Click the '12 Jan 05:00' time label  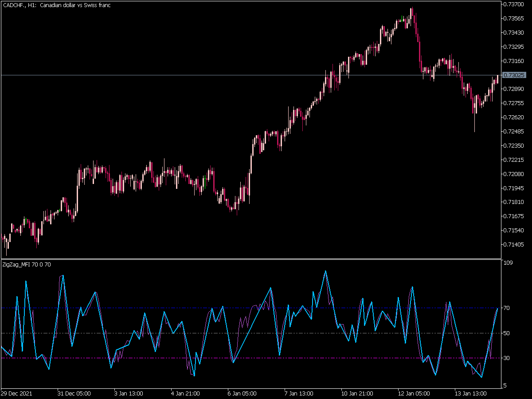point(414,393)
